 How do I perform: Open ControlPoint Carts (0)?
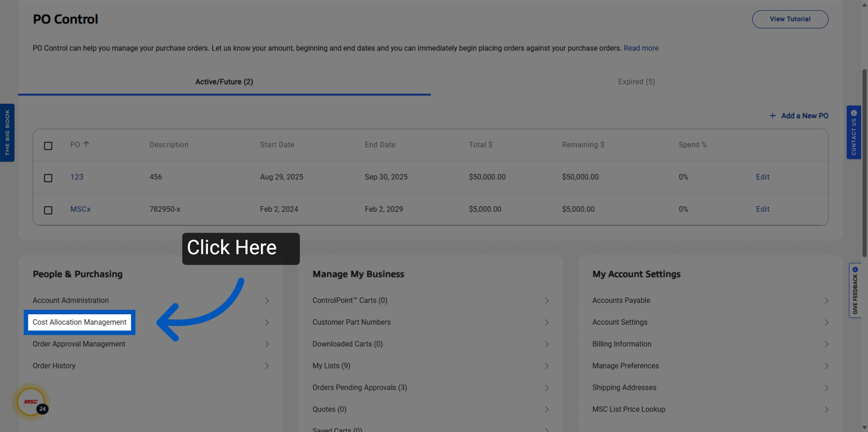pyautogui.click(x=350, y=300)
